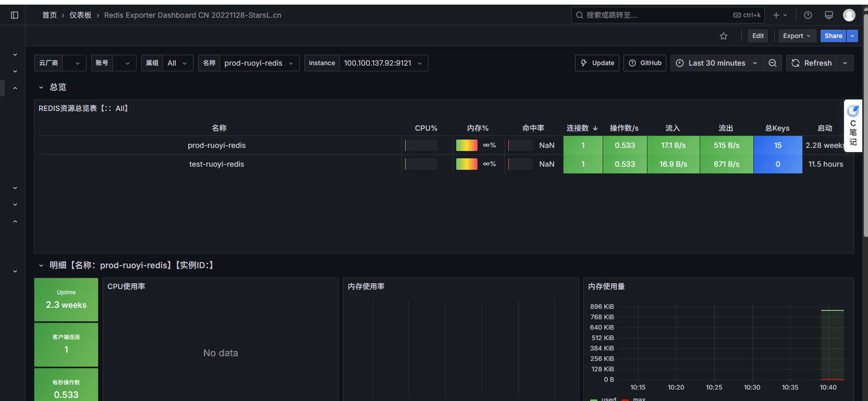Screen dimensions: 868x401
Task: Sort table by 流入 column header
Action: pos(673,128)
